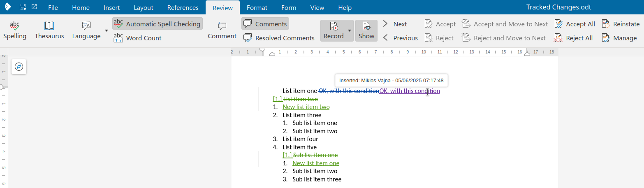Go to Next tracked change
This screenshot has width=644, height=188.
pyautogui.click(x=395, y=24)
